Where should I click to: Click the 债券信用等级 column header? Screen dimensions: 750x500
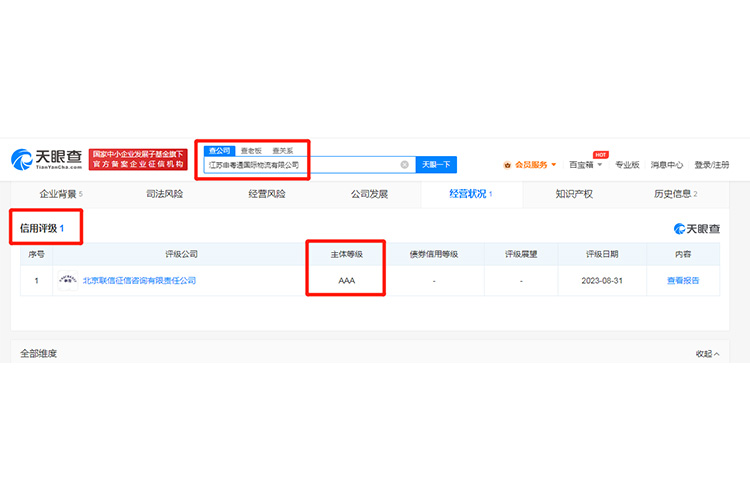pyautogui.click(x=434, y=254)
